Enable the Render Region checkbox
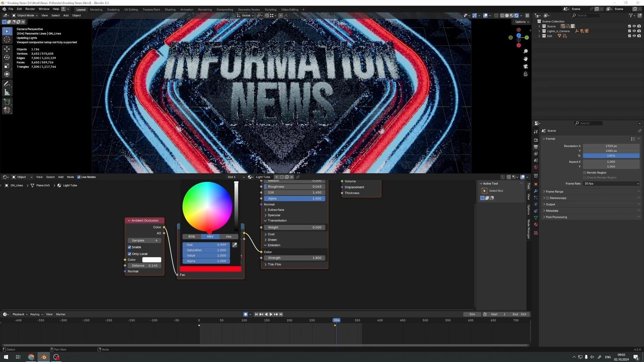Image resolution: width=644 pixels, height=362 pixels. (585, 173)
